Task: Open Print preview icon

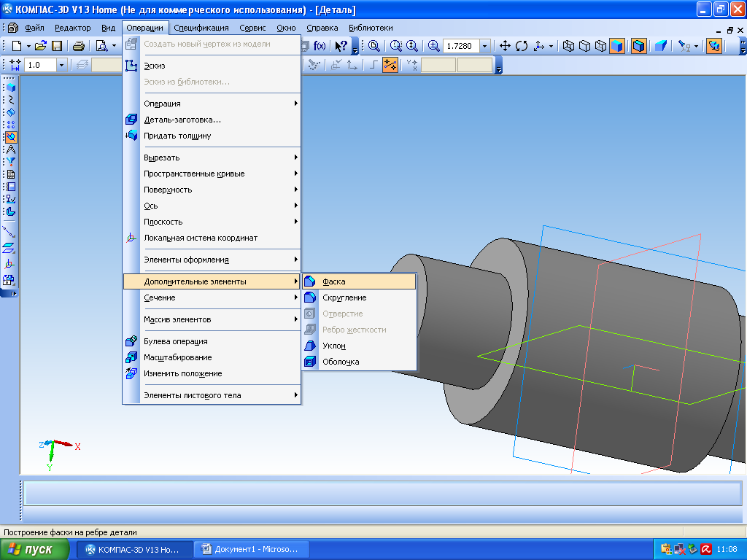Action: tap(101, 46)
